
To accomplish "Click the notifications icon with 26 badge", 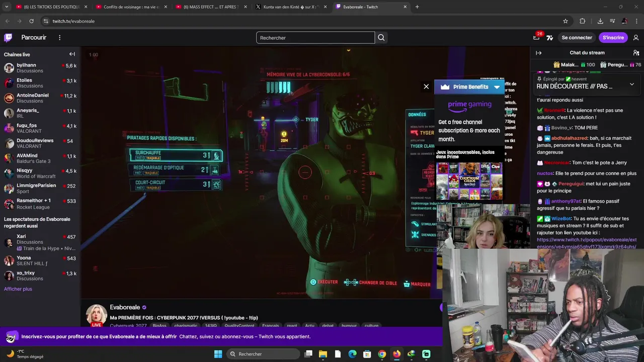I will click(x=537, y=37).
